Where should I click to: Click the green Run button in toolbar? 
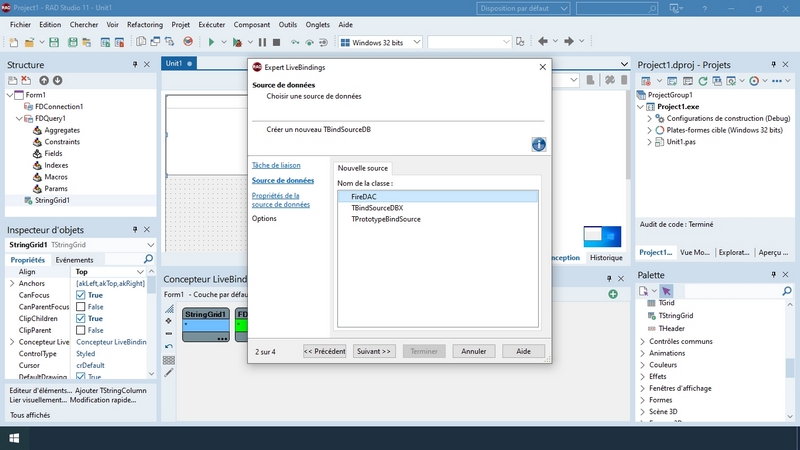(x=211, y=42)
